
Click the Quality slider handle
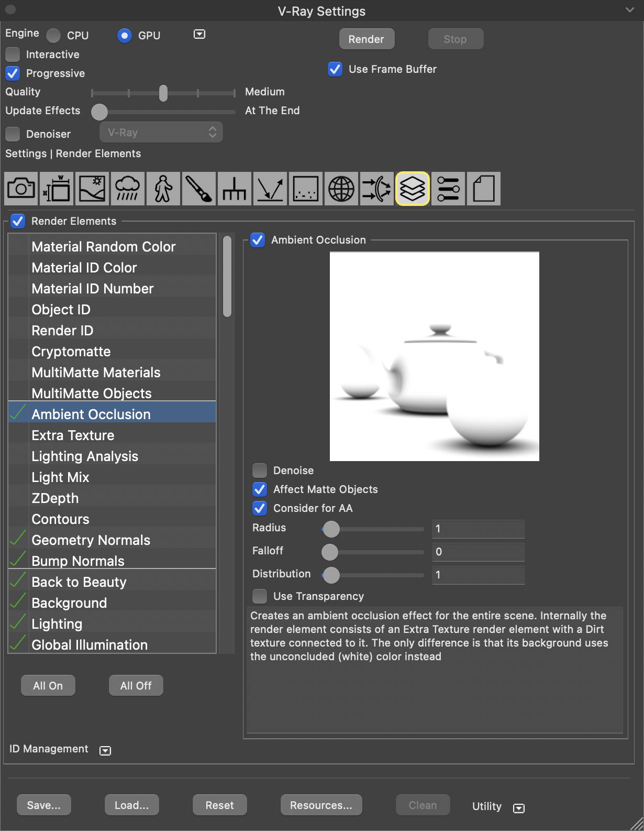(x=163, y=93)
